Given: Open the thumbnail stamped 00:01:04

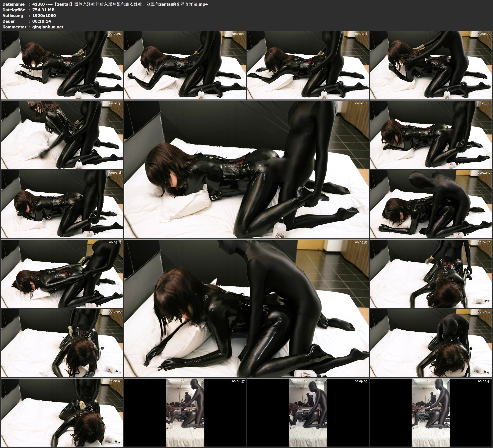Looking at the screenshot, I should [185, 65].
